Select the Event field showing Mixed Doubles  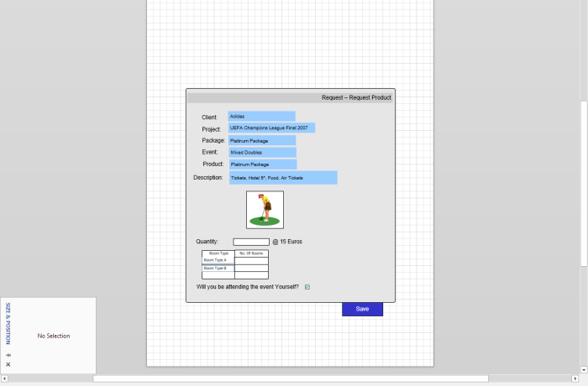tap(262, 153)
